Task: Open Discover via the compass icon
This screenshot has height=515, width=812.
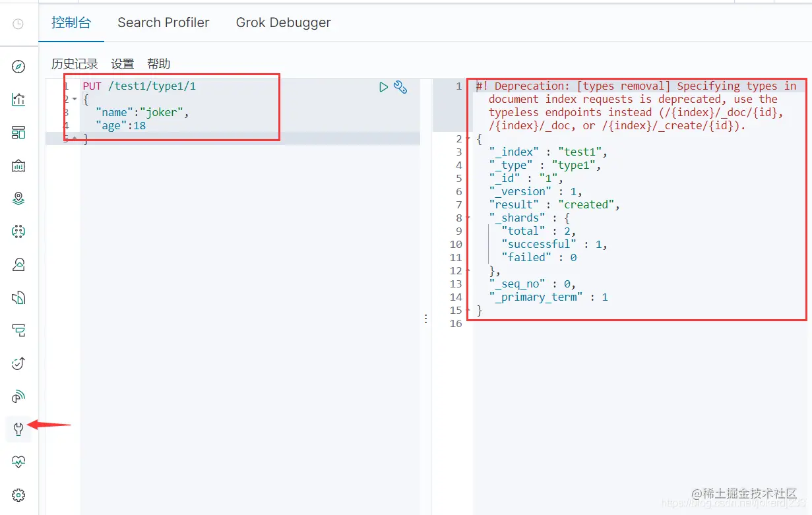Action: 18,67
